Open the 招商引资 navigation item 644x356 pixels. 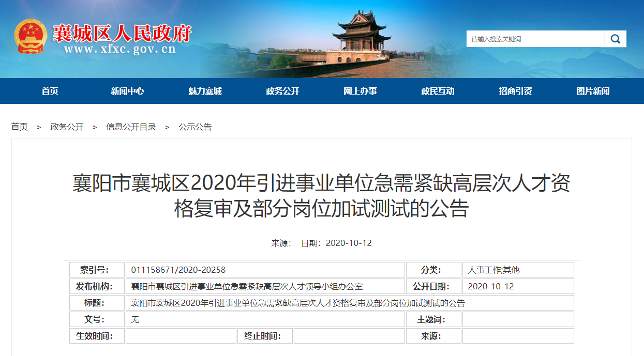click(x=515, y=91)
